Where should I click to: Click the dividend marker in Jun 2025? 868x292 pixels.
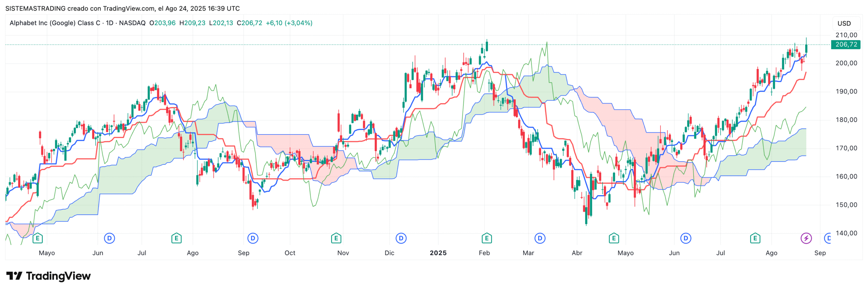[686, 238]
